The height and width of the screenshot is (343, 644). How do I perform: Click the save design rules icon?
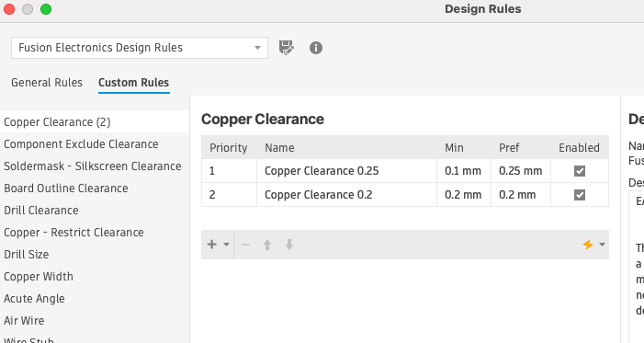pos(287,48)
